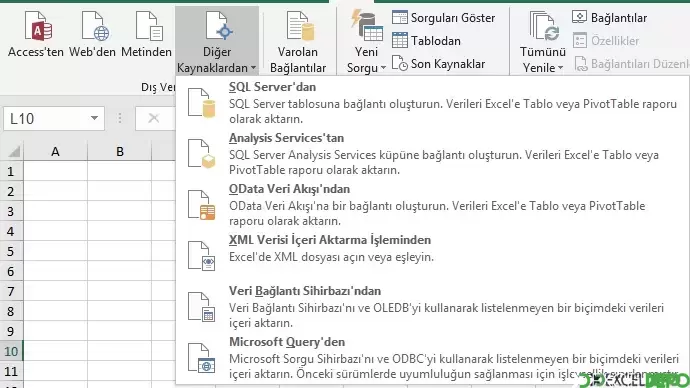Click the XML data import icon
Image resolution: width=690 pixels, height=388 pixels.
tap(202, 256)
